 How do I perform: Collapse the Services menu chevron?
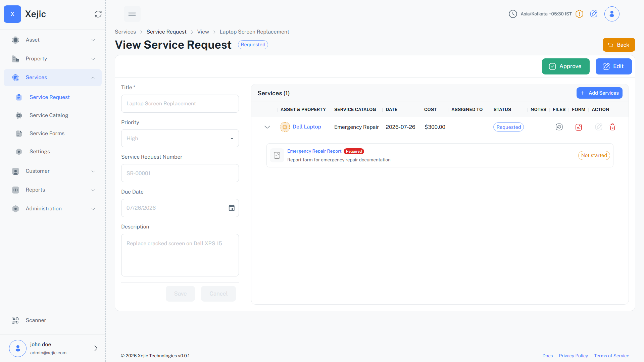(93, 77)
